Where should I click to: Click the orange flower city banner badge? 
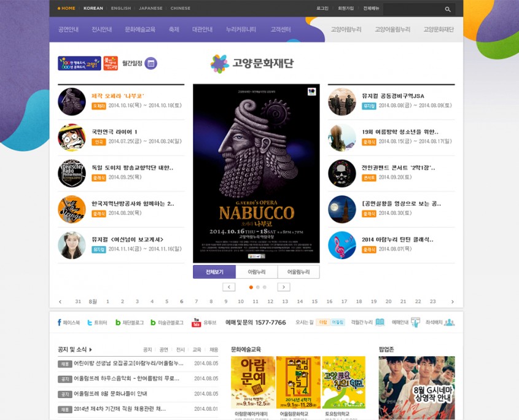click(x=111, y=63)
